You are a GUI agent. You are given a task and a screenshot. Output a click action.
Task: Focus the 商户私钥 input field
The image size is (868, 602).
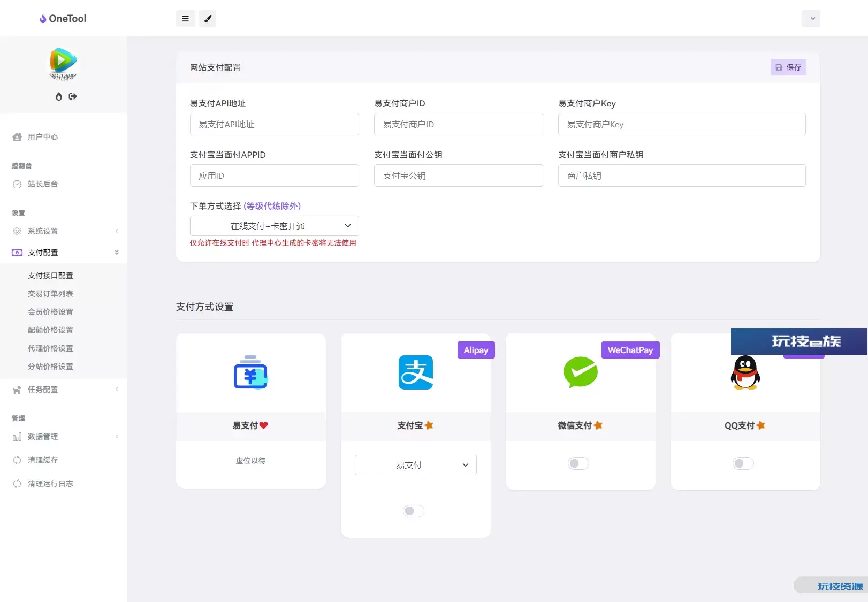point(682,176)
